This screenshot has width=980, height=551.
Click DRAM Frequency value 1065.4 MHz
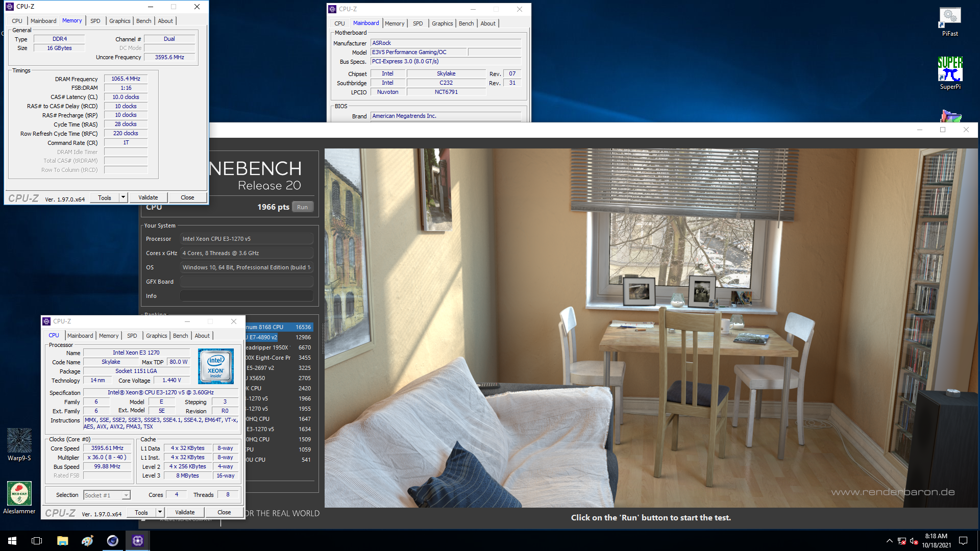(x=126, y=79)
